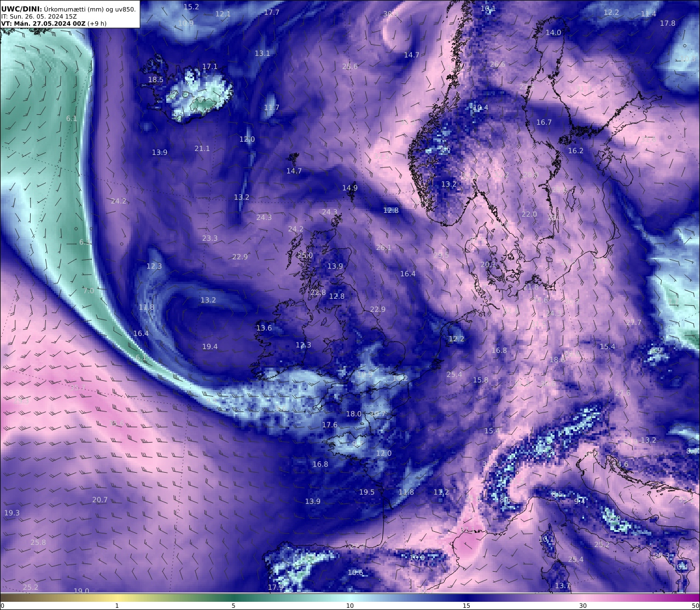Click the 17.1 value over Iceland

[210, 66]
